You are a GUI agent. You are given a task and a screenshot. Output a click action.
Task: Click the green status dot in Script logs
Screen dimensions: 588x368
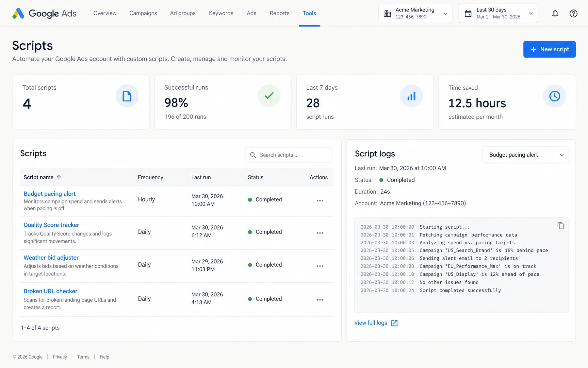381,180
